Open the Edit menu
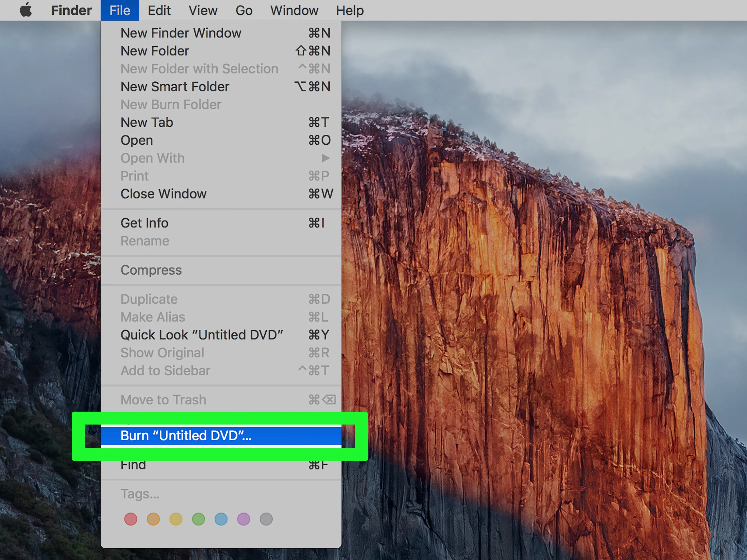The width and height of the screenshot is (747, 560). coord(159,10)
